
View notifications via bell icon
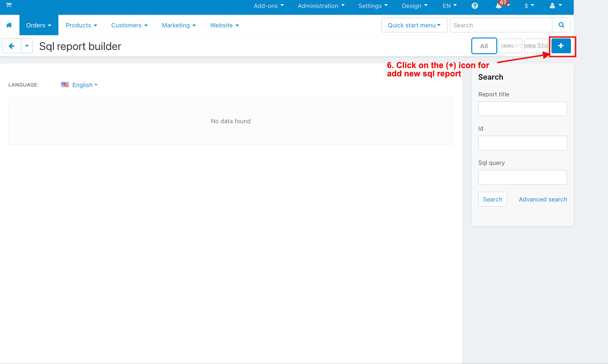[x=499, y=6]
